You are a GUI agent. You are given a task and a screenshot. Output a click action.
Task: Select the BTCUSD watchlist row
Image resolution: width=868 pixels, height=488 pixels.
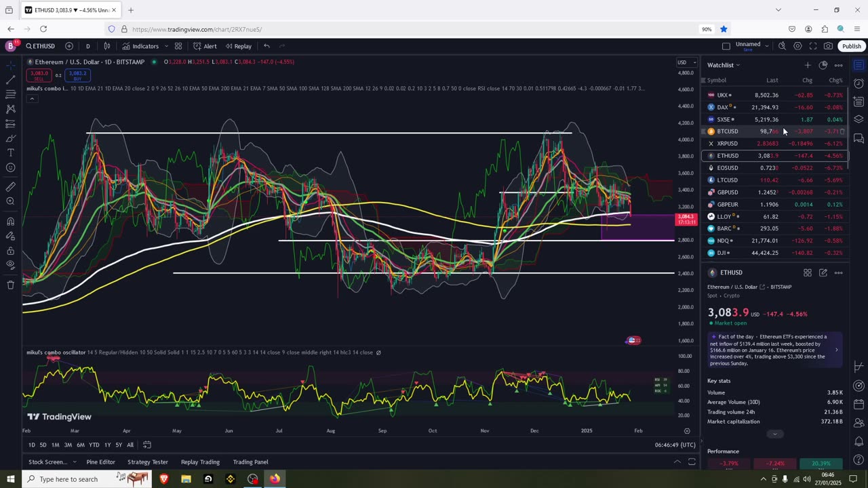coord(774,131)
